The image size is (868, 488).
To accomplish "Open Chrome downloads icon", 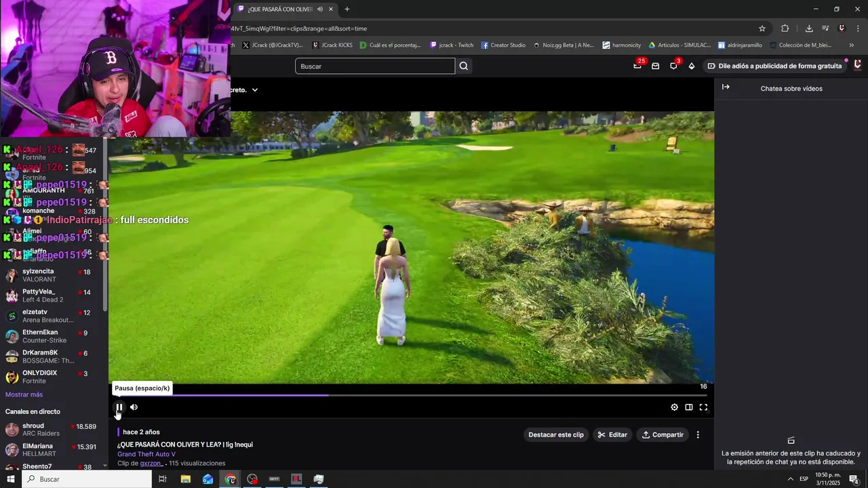I will point(809,28).
